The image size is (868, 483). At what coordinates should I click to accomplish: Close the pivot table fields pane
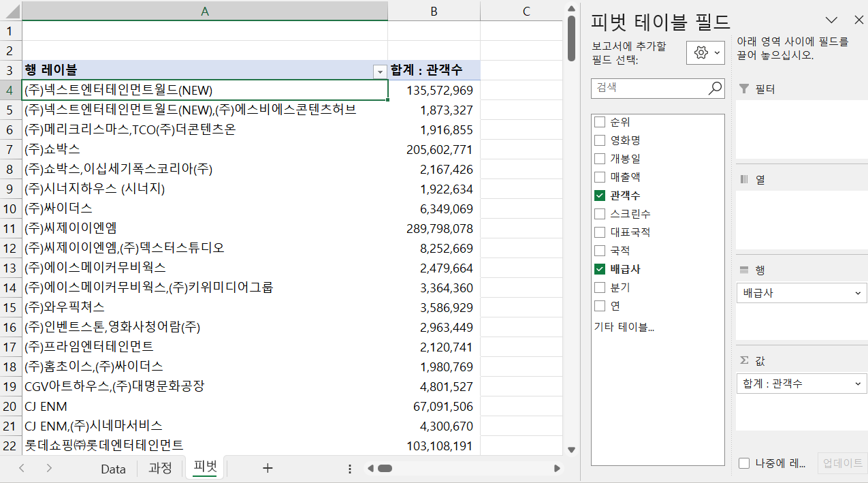click(858, 20)
